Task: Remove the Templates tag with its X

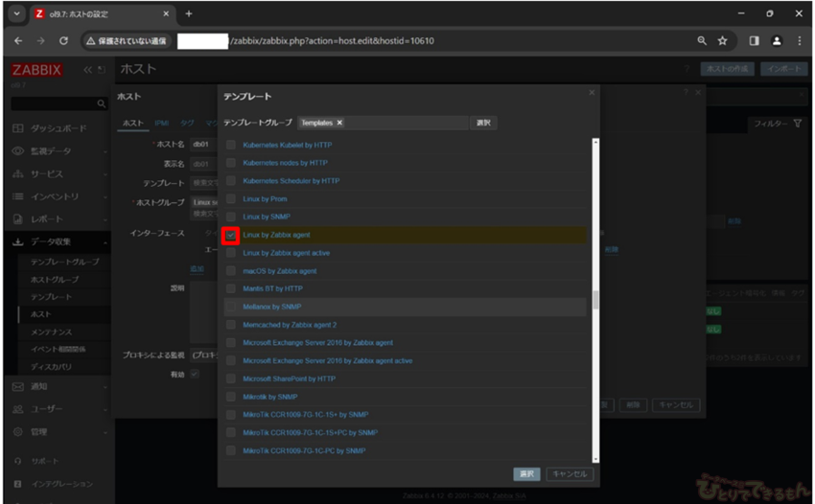Action: click(339, 124)
